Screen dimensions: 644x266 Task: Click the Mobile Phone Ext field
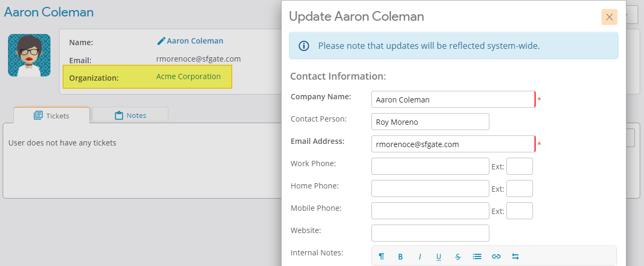[x=519, y=211]
